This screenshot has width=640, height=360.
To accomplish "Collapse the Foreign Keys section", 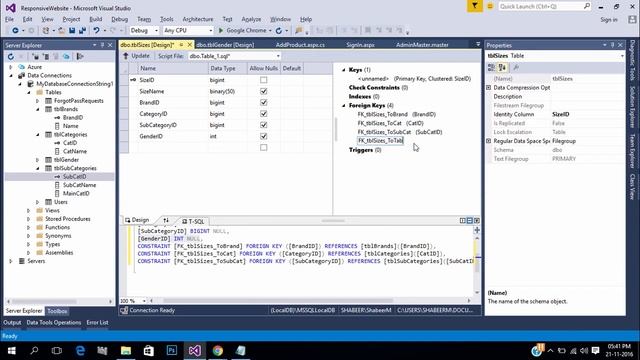I will coord(344,105).
